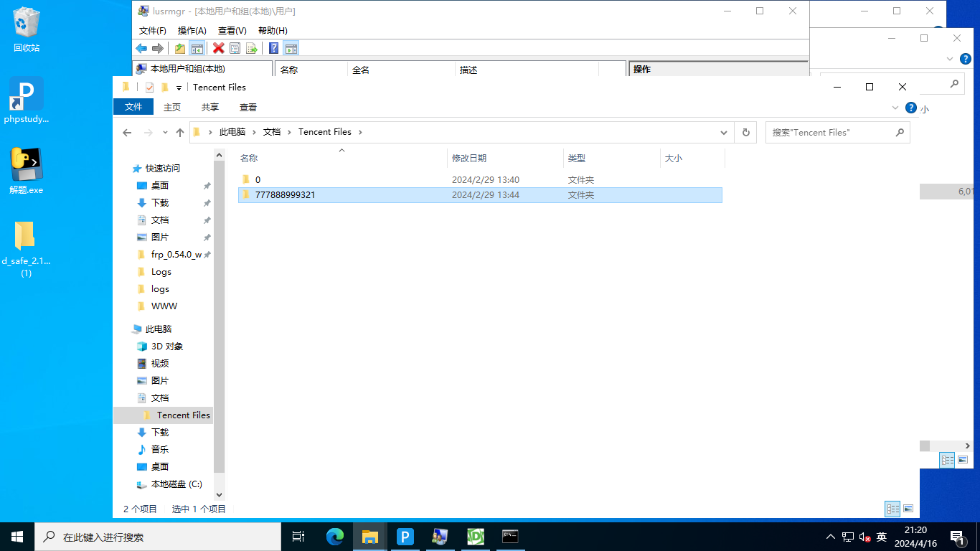Open the 查看(V) menu in lusrmgr
The image size is (980, 551).
coord(232,30)
